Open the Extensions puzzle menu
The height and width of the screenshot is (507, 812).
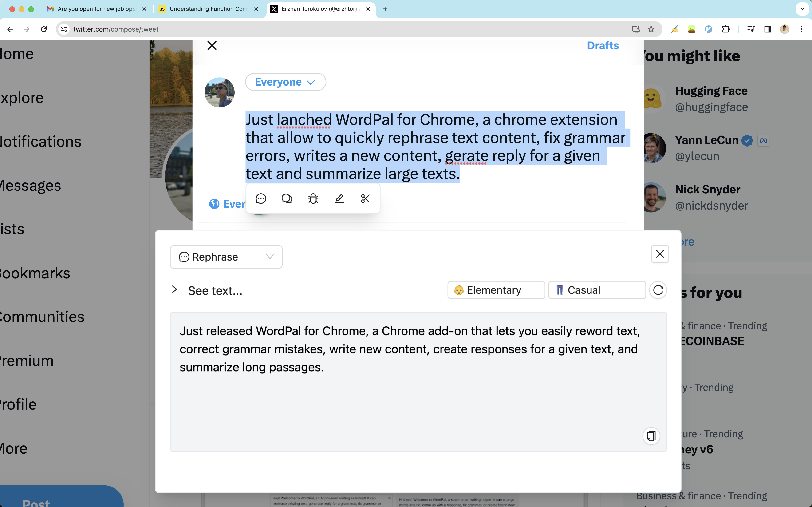click(x=725, y=29)
